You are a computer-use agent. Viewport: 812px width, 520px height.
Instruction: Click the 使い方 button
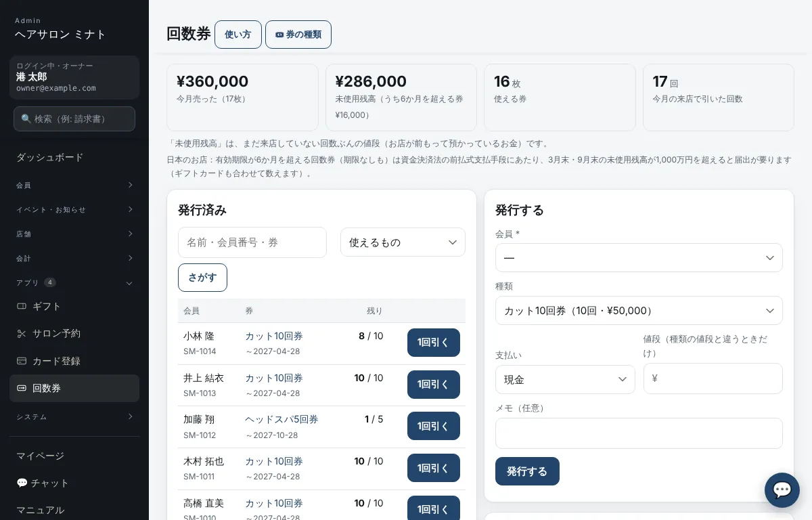(x=238, y=35)
